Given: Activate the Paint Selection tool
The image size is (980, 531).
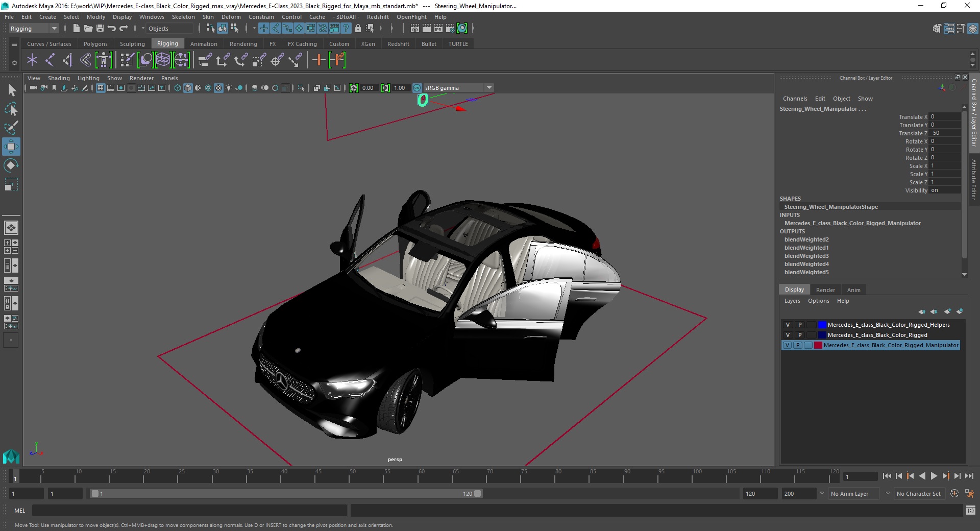Looking at the screenshot, I should [11, 128].
